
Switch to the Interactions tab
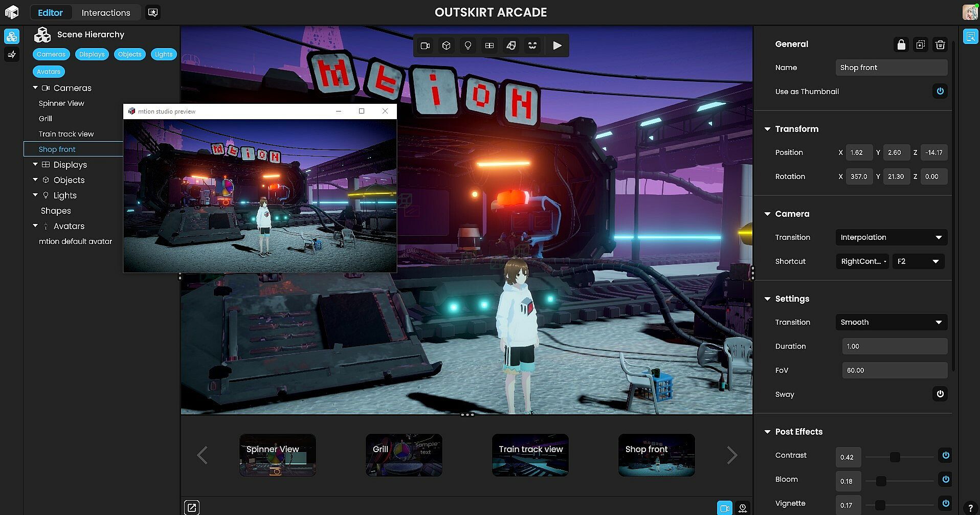106,13
